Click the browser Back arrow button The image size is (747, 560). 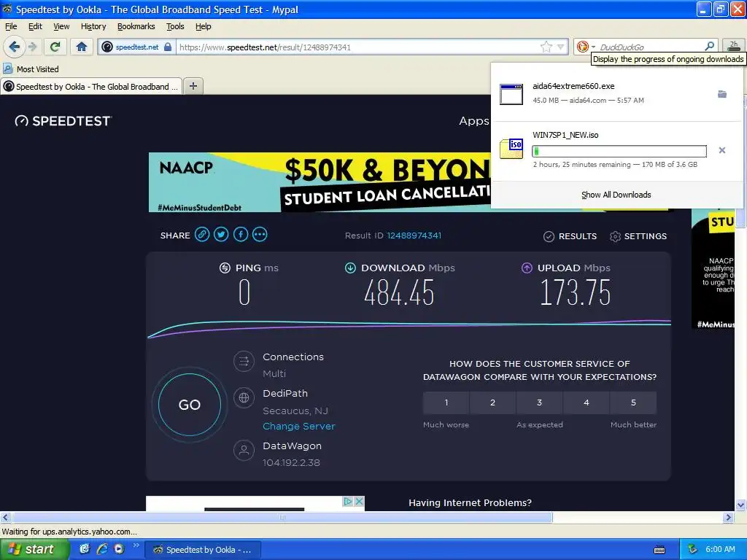point(14,47)
